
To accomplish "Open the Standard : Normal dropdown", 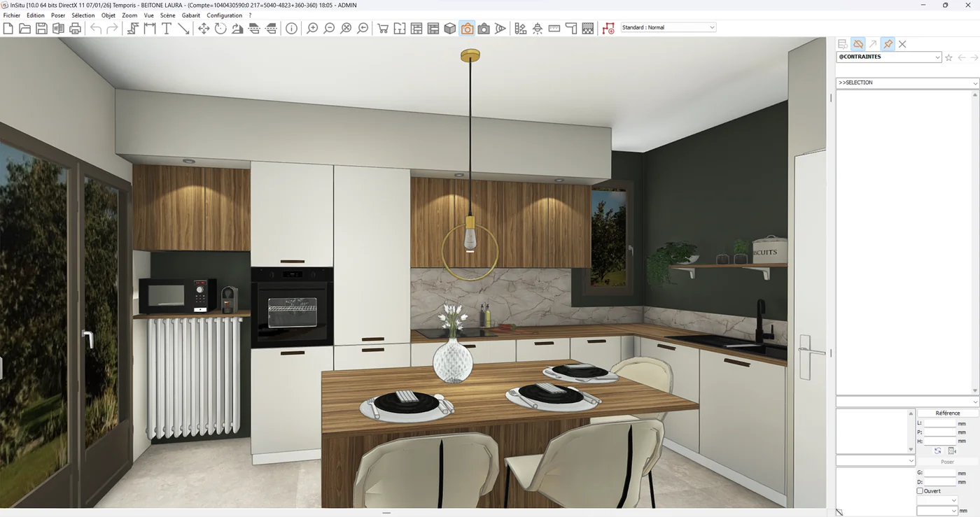I will (668, 27).
